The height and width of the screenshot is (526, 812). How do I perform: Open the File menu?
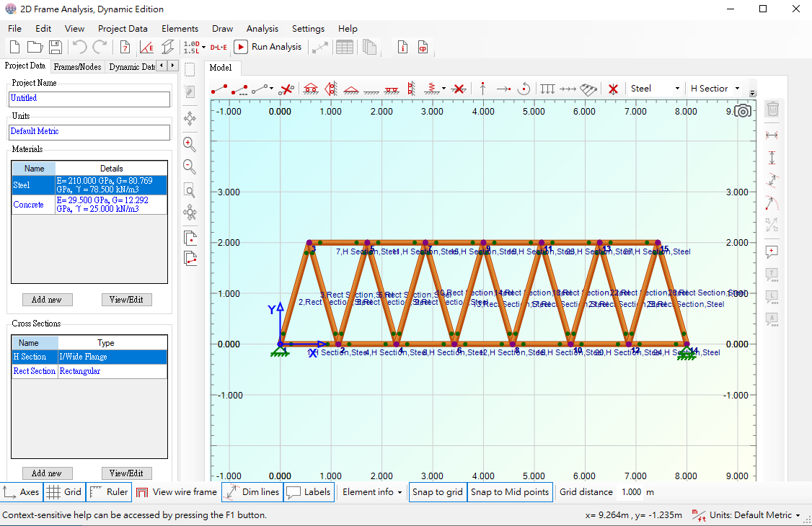(x=14, y=29)
